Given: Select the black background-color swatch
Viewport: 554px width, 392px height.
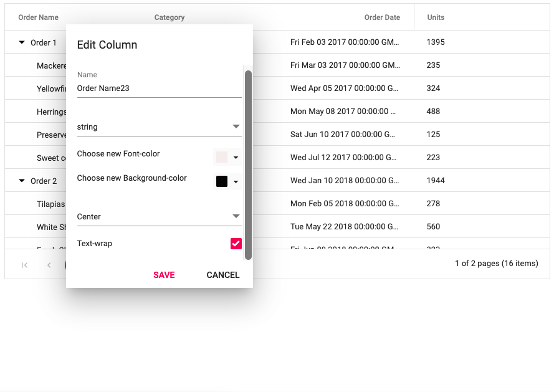Looking at the screenshot, I should (x=222, y=181).
